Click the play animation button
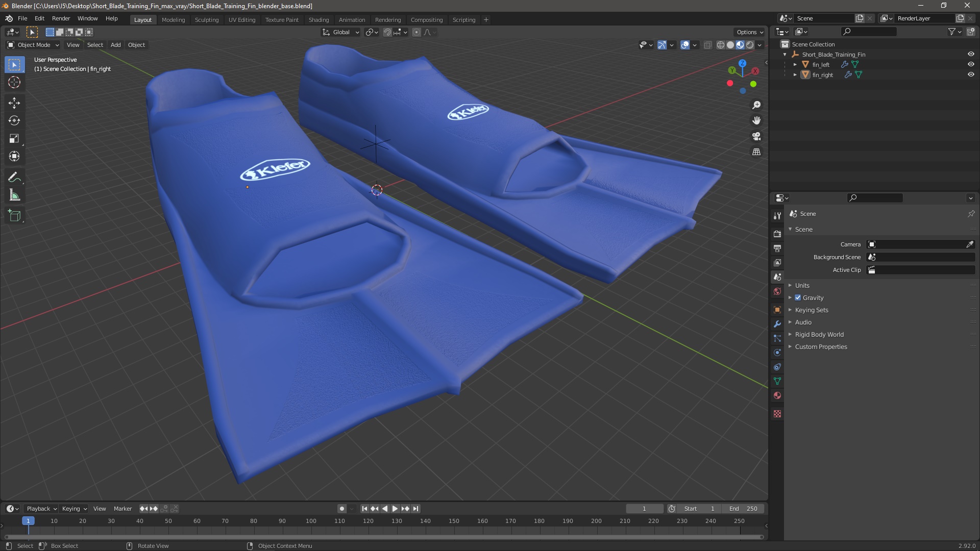The height and width of the screenshot is (551, 980). tap(395, 509)
